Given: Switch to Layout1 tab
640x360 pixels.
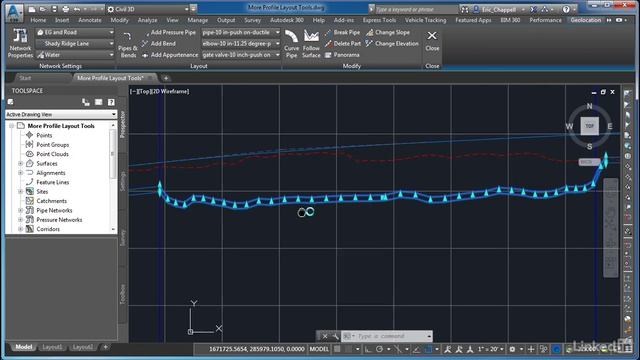Looking at the screenshot, I should click(x=52, y=347).
